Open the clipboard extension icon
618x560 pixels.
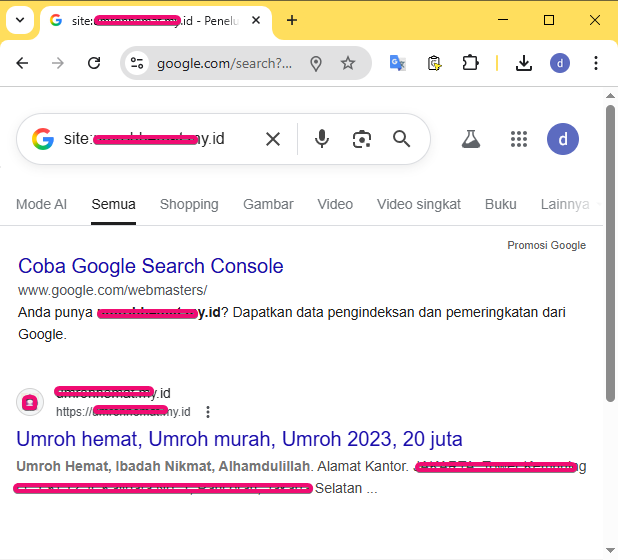434,63
